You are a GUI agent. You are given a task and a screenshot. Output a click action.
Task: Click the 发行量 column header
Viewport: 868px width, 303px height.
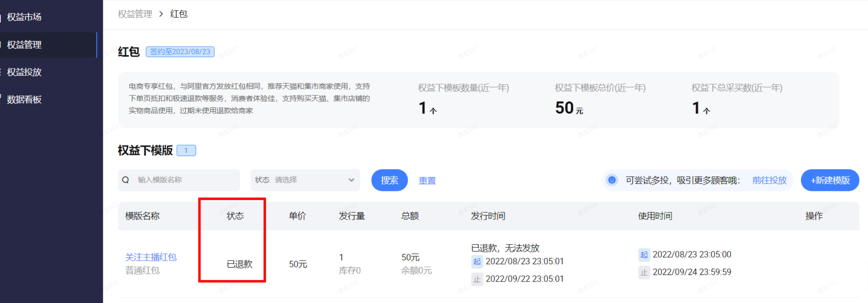tap(352, 216)
